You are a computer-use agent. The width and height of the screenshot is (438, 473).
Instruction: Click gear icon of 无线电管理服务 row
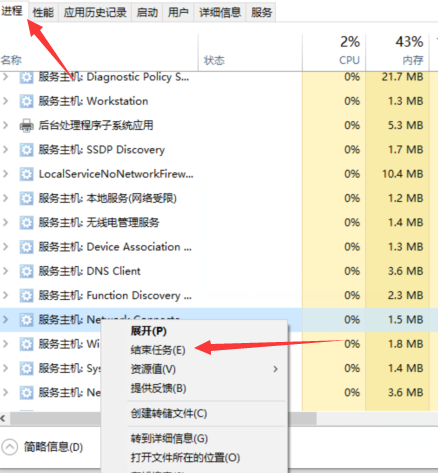tap(26, 223)
